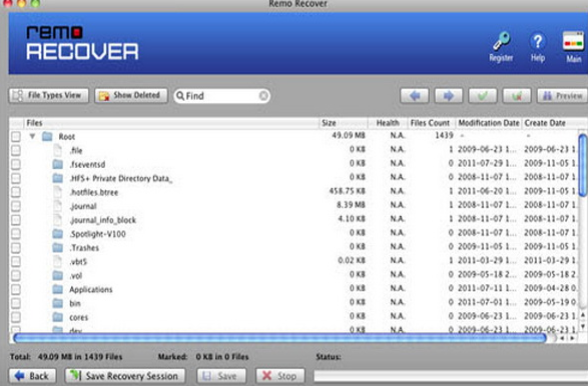Click the unmark checkmark button
This screenshot has height=386, width=588.
coord(517,96)
